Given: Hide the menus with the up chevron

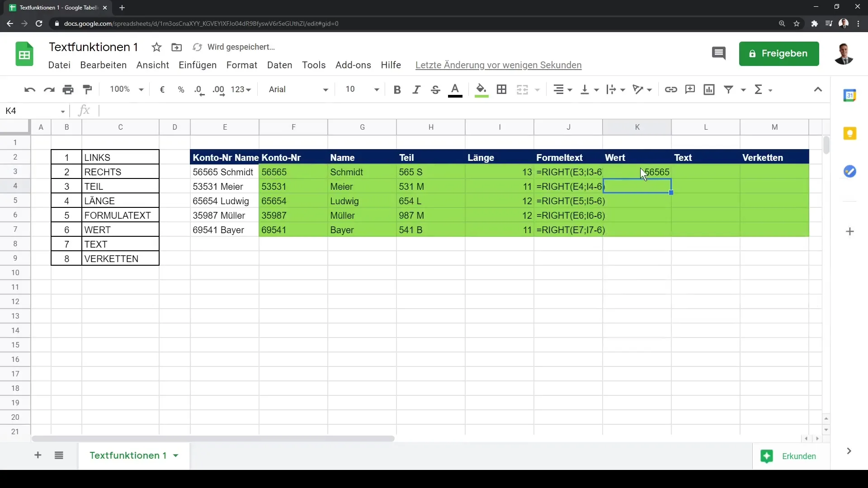Looking at the screenshot, I should (818, 89).
